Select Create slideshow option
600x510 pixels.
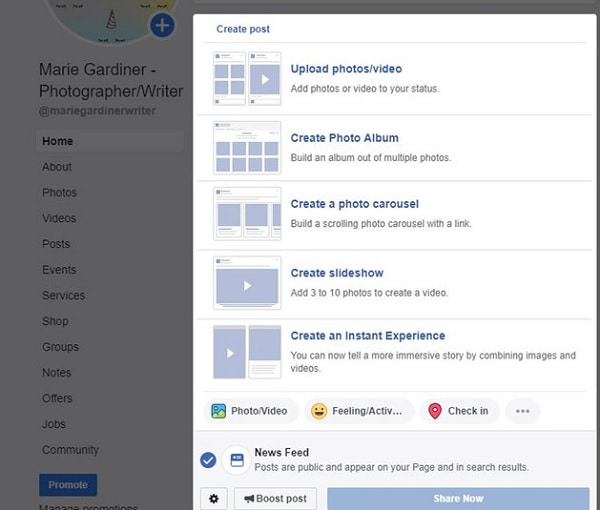337,273
